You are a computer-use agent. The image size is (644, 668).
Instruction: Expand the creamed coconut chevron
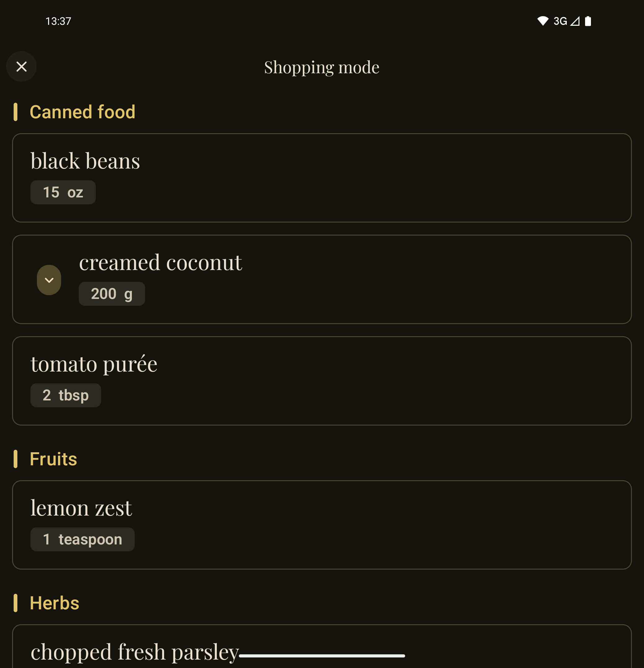[49, 280]
